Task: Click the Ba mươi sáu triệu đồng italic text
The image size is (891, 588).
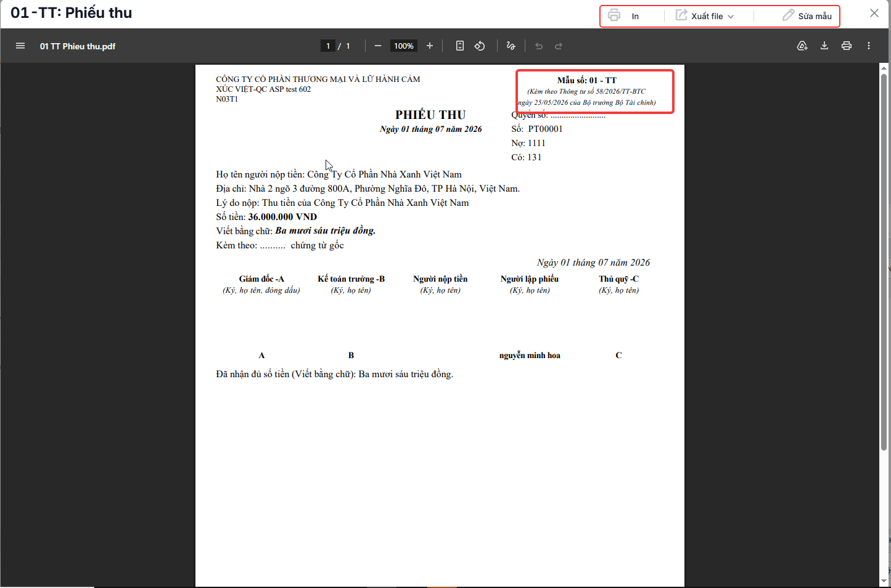Action: (x=326, y=231)
